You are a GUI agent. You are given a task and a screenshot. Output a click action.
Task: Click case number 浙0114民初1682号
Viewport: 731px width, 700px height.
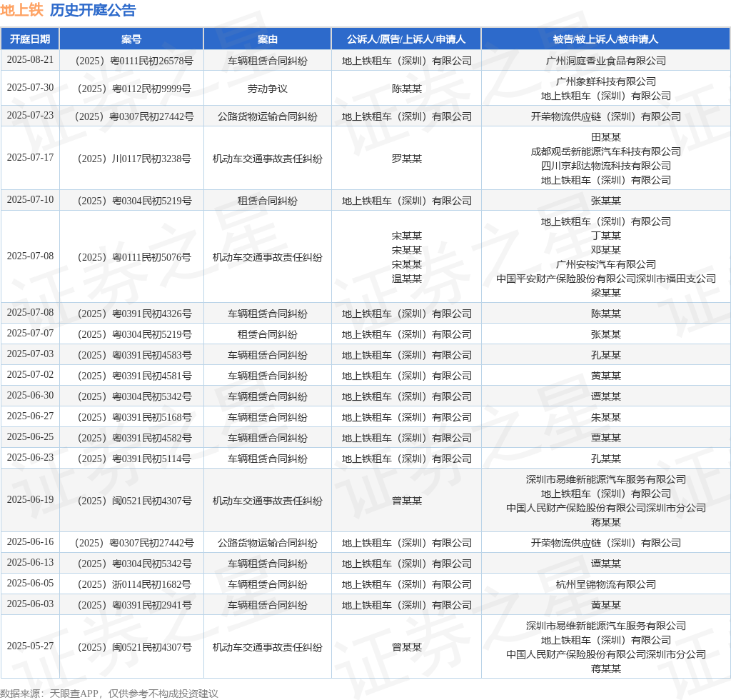(151, 584)
